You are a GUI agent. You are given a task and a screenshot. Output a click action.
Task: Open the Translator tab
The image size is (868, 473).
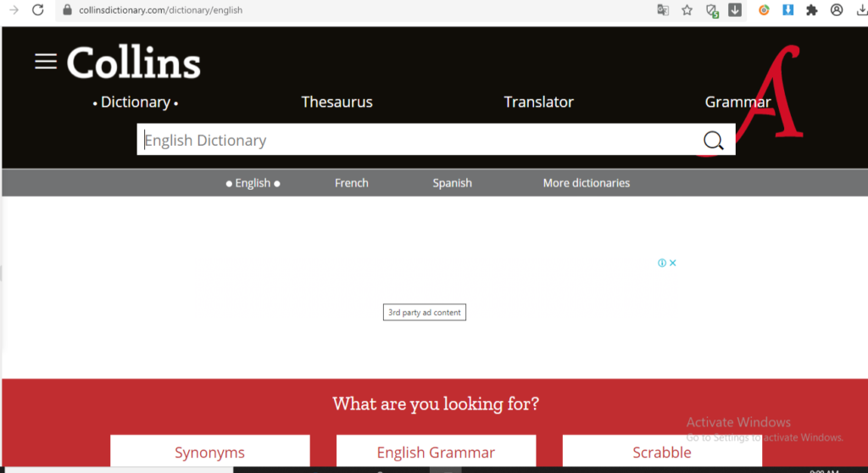tap(538, 102)
